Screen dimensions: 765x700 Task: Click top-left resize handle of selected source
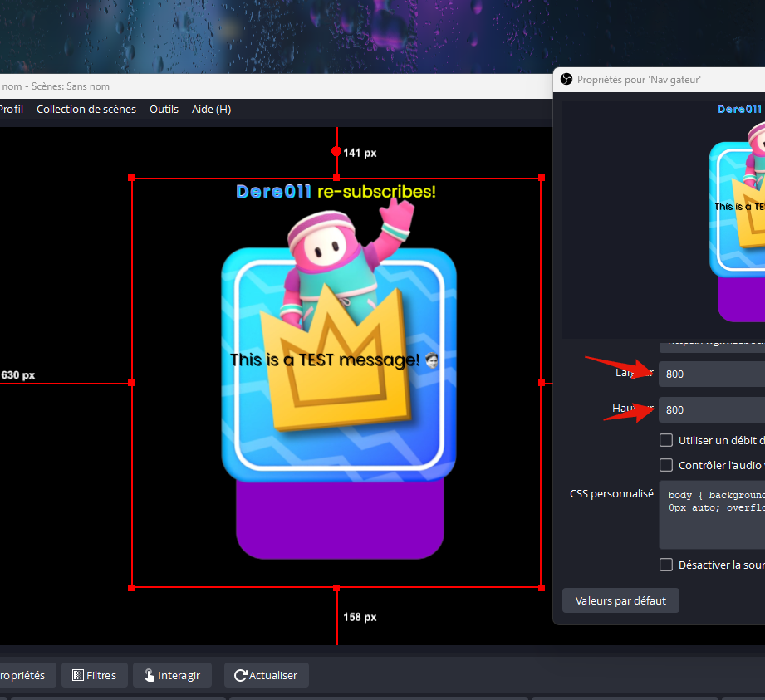click(x=131, y=178)
